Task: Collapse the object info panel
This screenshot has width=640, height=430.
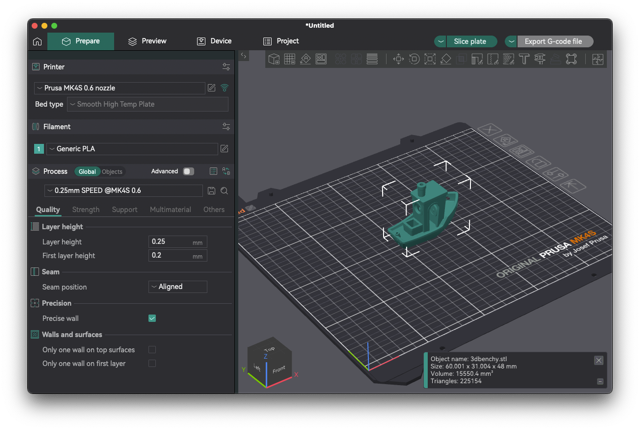Action: point(600,381)
